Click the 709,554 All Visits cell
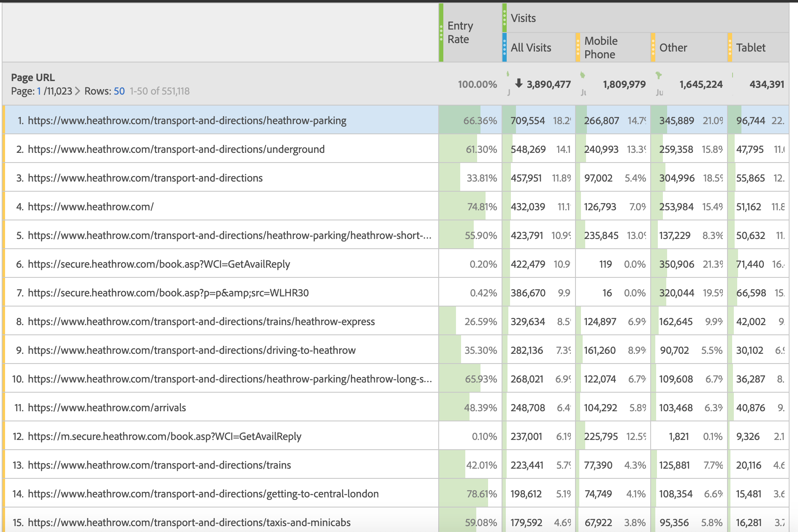798x532 pixels. point(528,121)
